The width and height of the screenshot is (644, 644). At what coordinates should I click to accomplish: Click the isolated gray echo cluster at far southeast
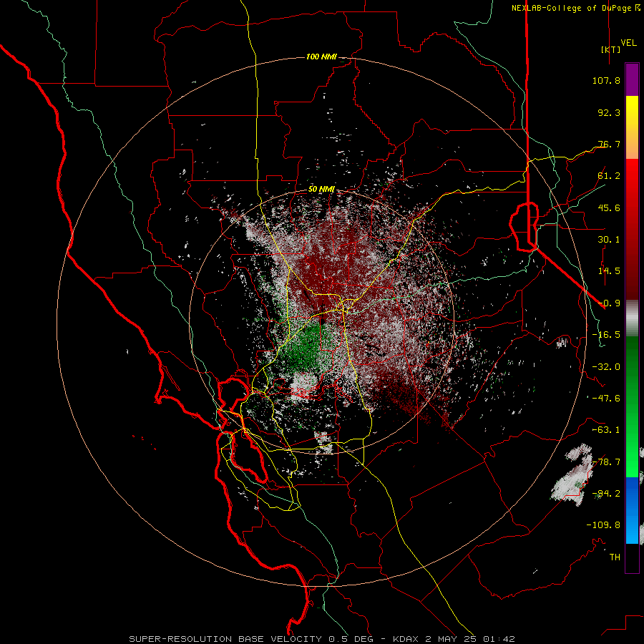[573, 474]
